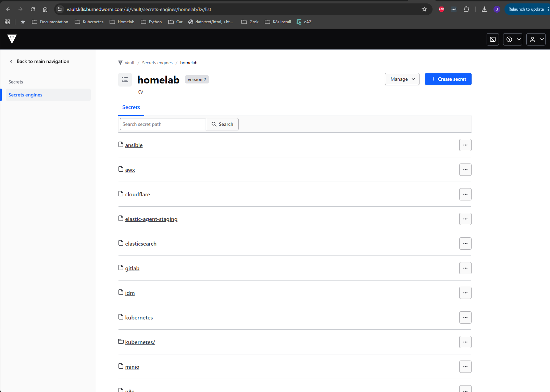Open data:text/html bookmark
The image size is (550, 392).
pyautogui.click(x=211, y=22)
